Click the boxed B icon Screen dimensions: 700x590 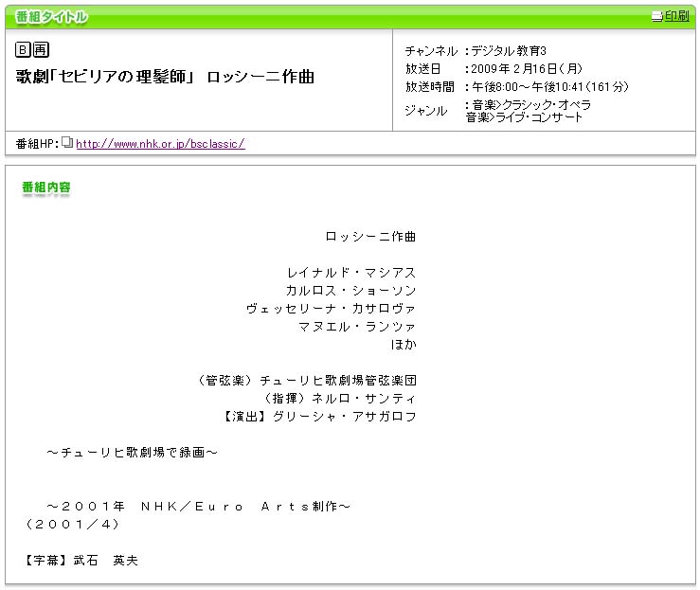point(23,49)
